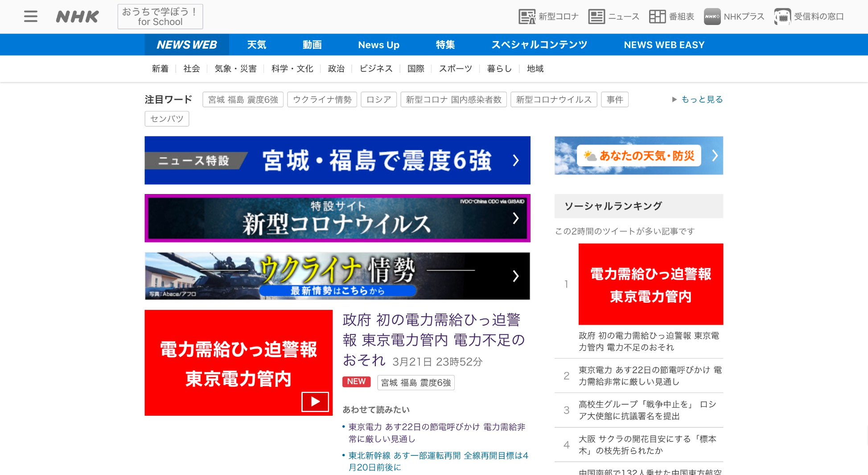The width and height of the screenshot is (868, 475).
Task: Click the センバツ keyword tag
Action: click(167, 119)
